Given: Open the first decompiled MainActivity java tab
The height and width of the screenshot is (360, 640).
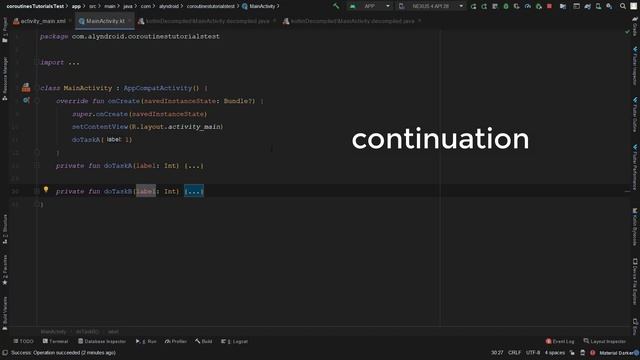Looking at the screenshot, I should click(x=207, y=21).
